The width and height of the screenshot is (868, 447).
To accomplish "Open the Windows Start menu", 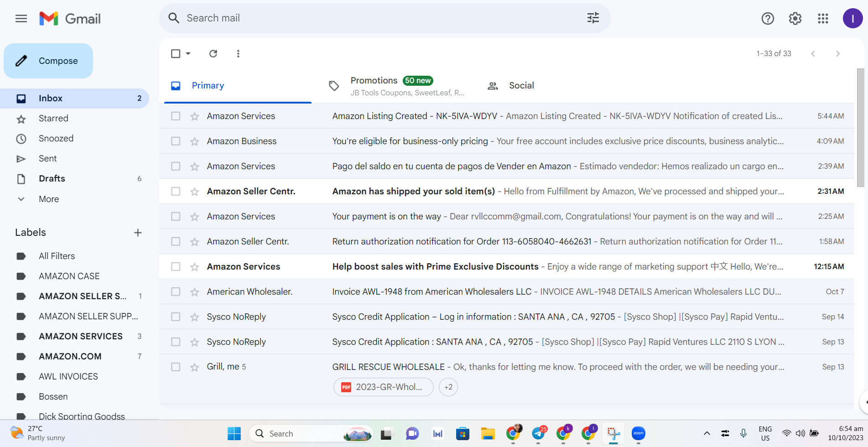I will tap(234, 433).
